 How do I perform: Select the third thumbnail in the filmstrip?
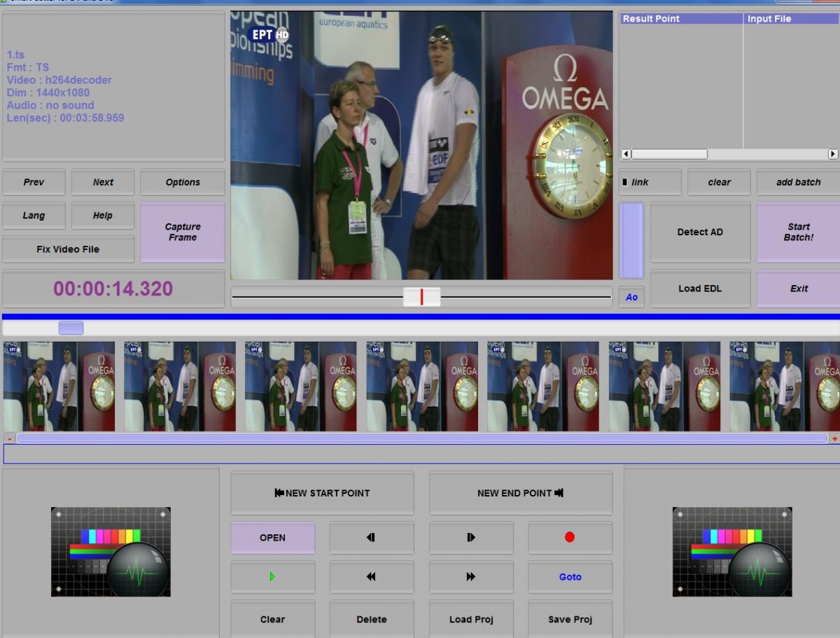pos(301,386)
